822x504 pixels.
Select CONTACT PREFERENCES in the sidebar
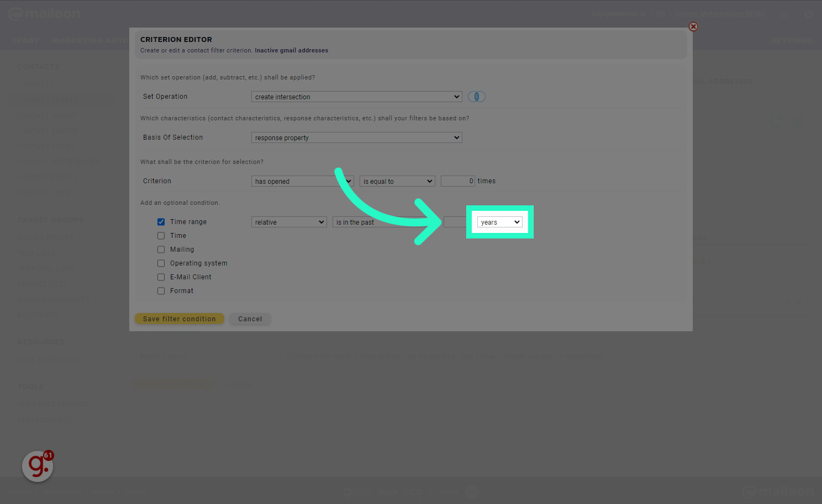[59, 162]
